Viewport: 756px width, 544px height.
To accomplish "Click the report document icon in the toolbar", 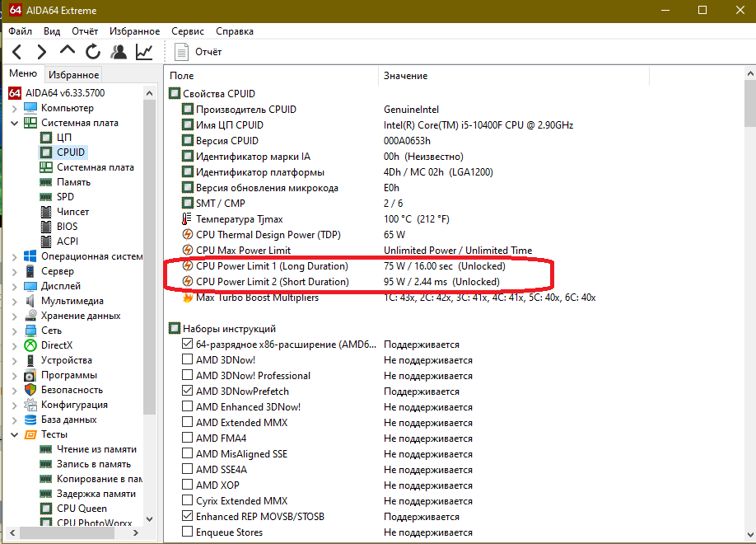I will click(x=181, y=52).
